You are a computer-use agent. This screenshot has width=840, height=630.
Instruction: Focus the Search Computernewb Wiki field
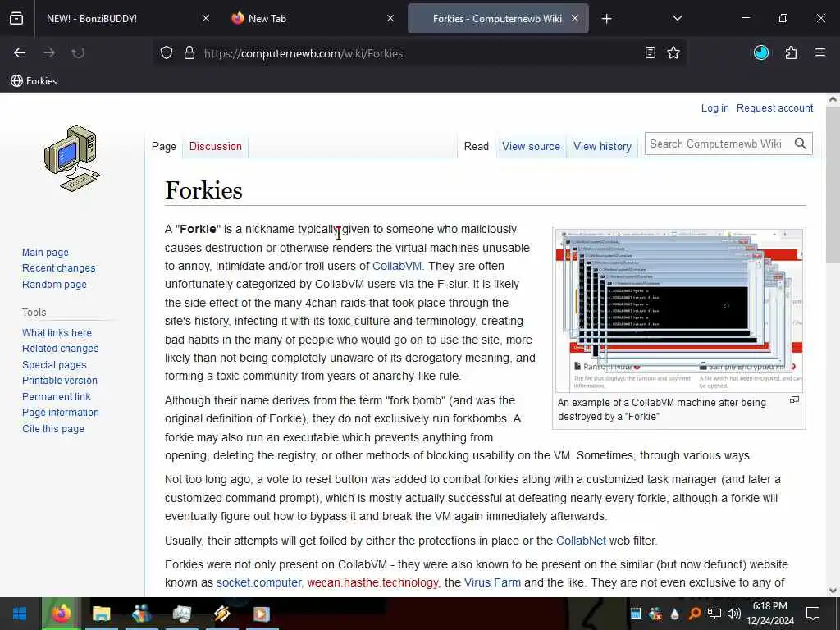coord(718,144)
